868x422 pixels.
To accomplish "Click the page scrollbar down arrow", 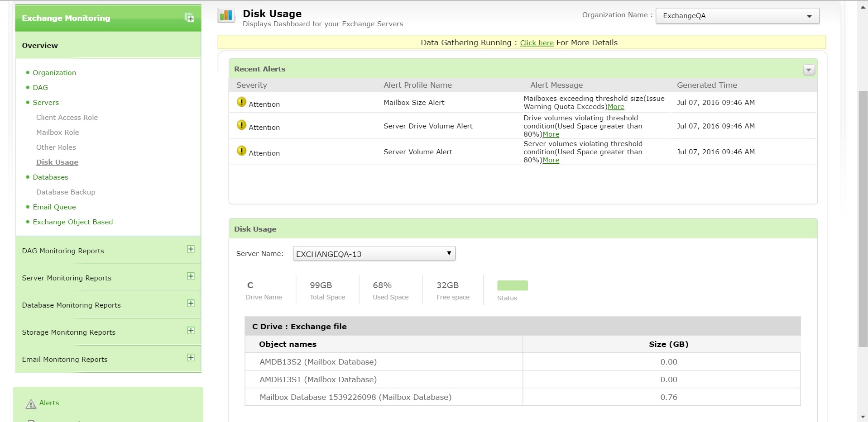I will click(x=863, y=417).
